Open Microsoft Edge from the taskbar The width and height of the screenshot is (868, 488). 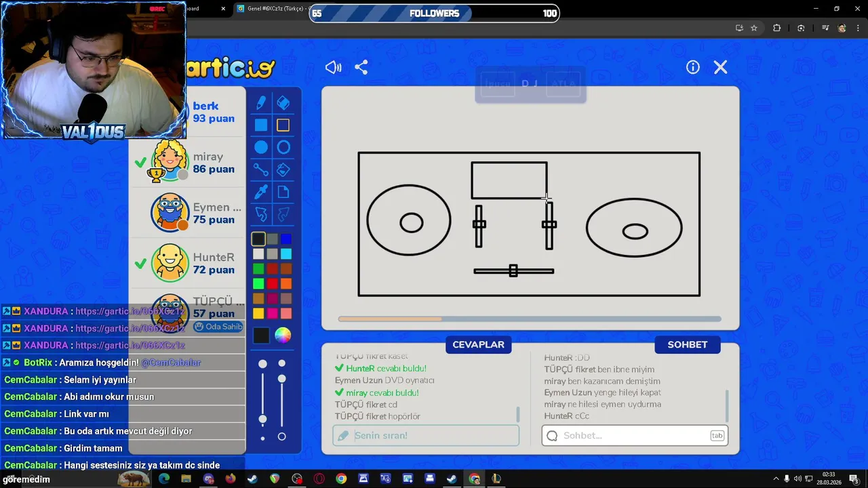[164, 479]
